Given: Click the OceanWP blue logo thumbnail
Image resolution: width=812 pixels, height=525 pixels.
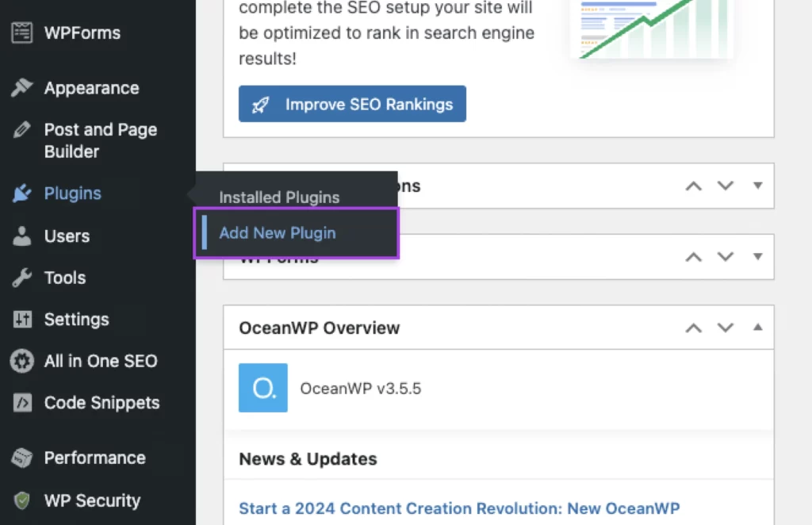Looking at the screenshot, I should (x=263, y=388).
